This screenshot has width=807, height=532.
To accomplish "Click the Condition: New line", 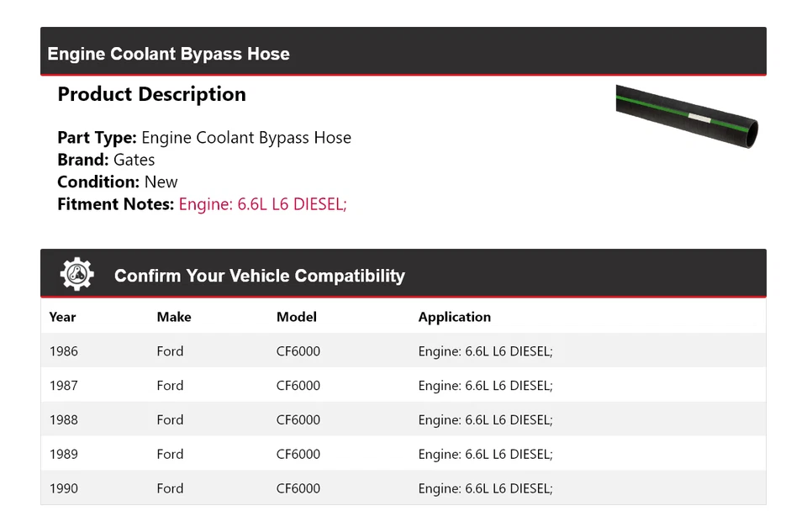I will pyautogui.click(x=118, y=182).
